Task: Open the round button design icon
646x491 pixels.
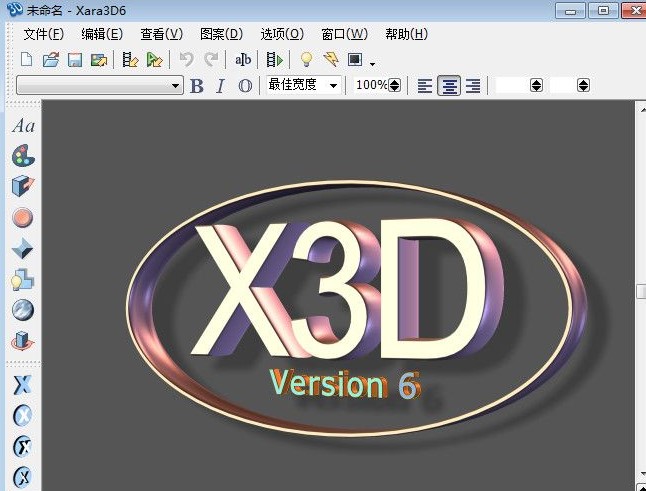Action: [x=23, y=217]
